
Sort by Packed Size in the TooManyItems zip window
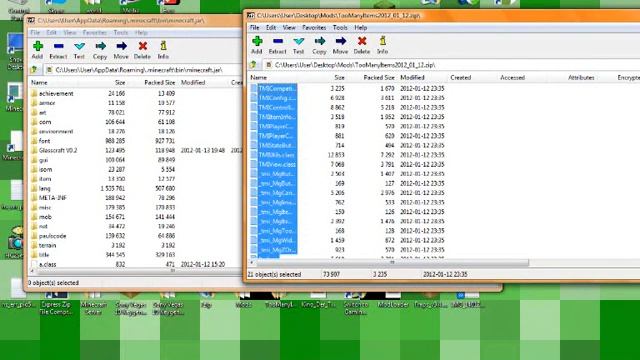coord(379,78)
